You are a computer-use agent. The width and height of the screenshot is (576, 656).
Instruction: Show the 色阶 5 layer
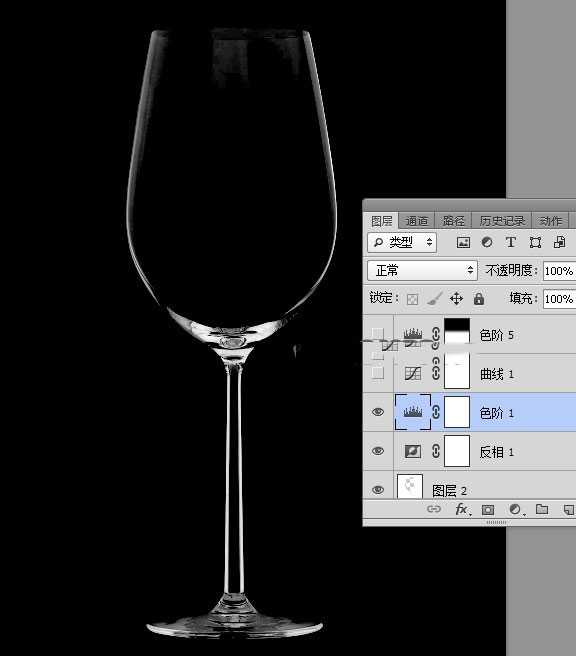pyautogui.click(x=378, y=334)
